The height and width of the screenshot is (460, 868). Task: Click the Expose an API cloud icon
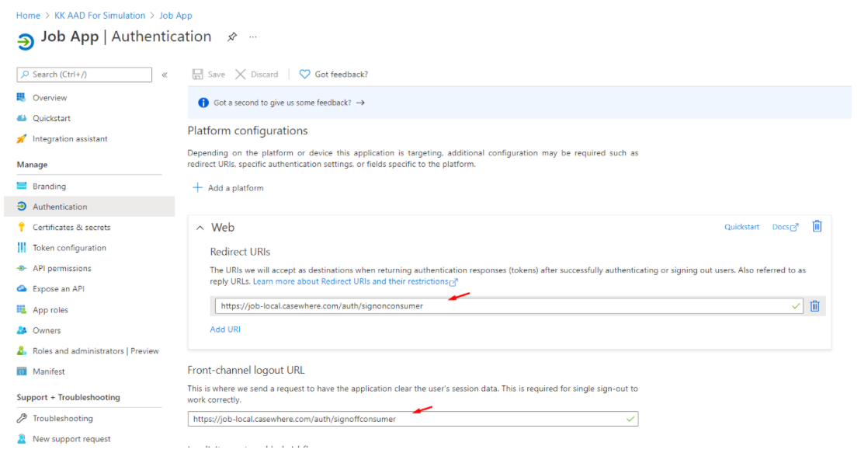[x=22, y=289]
